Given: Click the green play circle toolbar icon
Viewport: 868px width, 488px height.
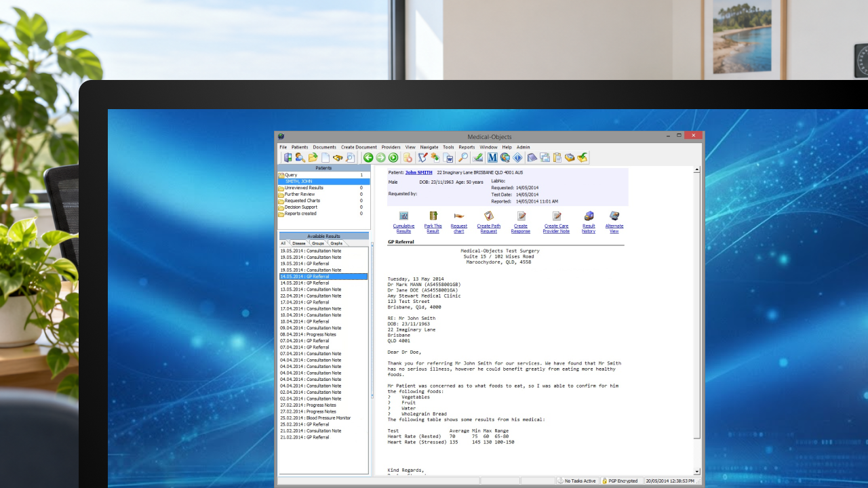Looking at the screenshot, I should coord(393,158).
